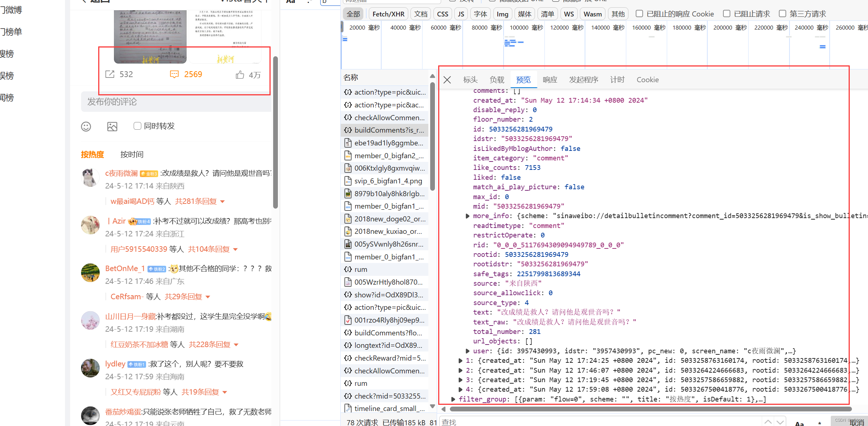Image resolution: width=868 pixels, height=426 pixels.
Task: Select the ebe19ad1ly8ggmbe... image request
Action: [385, 143]
